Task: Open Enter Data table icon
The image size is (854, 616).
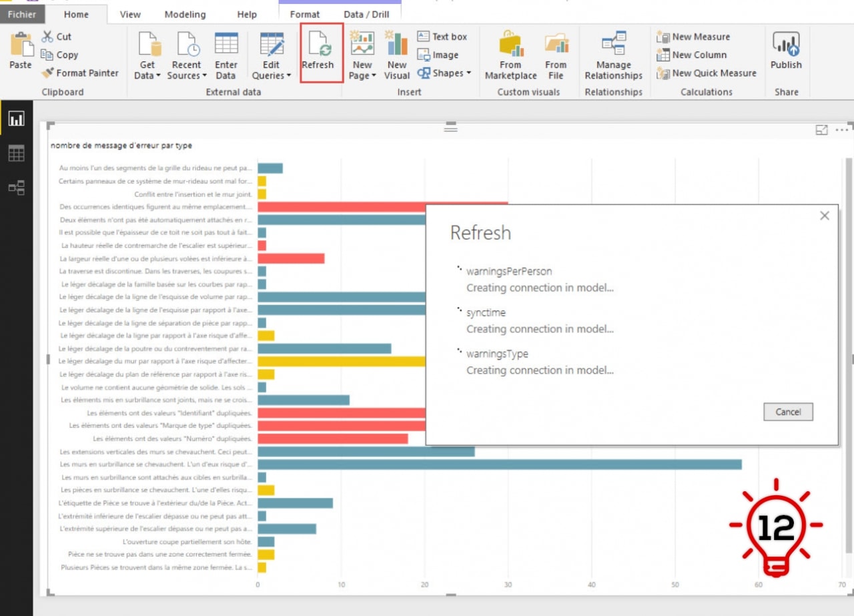Action: pos(226,45)
